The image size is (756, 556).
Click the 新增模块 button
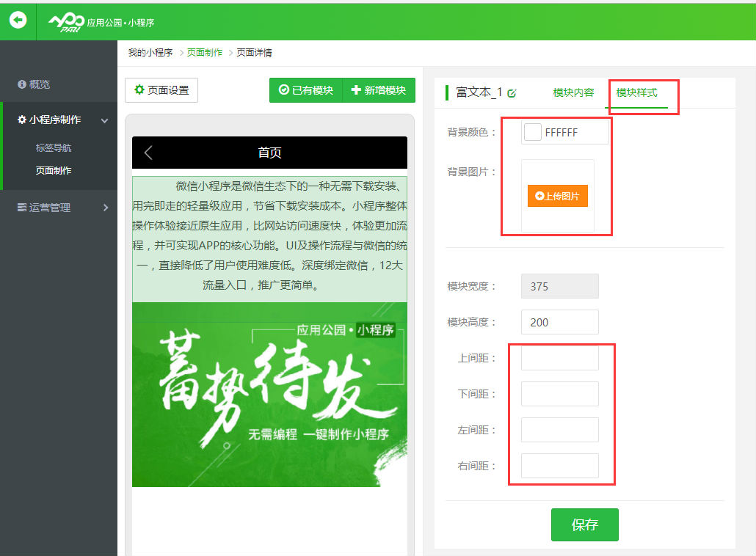pos(379,90)
